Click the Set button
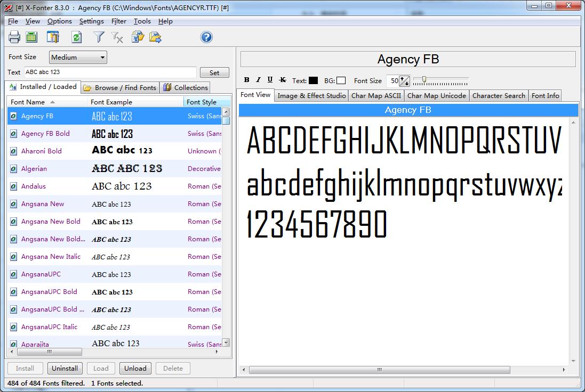 tap(214, 72)
